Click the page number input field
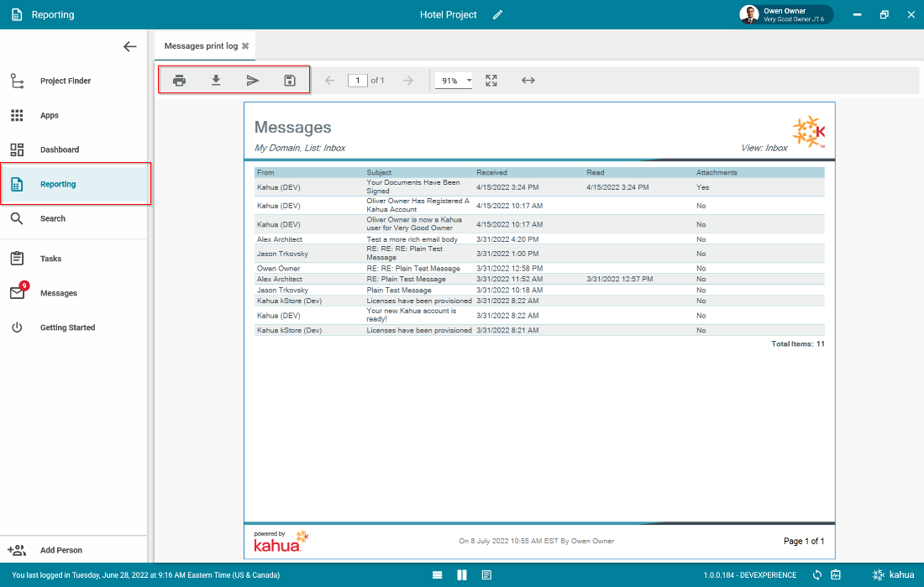924x587 pixels. 358,81
